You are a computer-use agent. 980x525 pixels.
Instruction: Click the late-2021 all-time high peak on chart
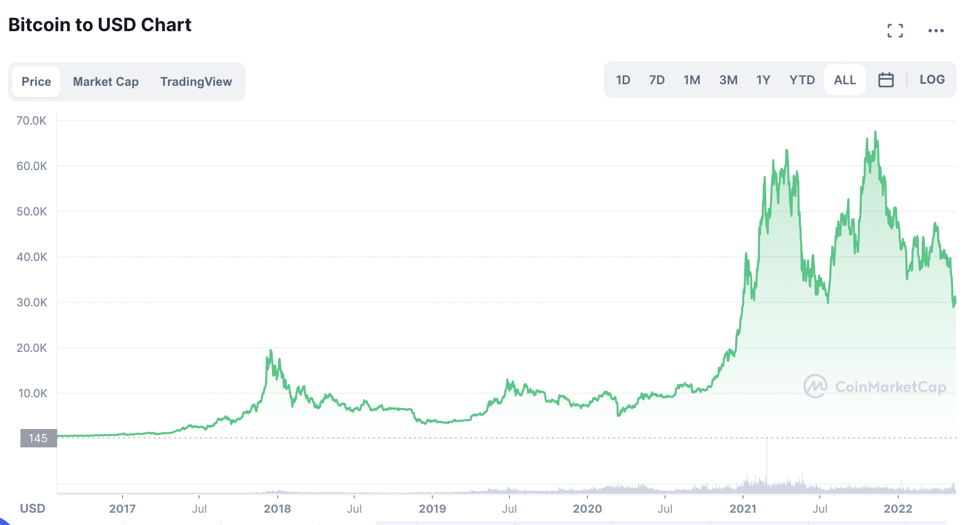(x=875, y=132)
